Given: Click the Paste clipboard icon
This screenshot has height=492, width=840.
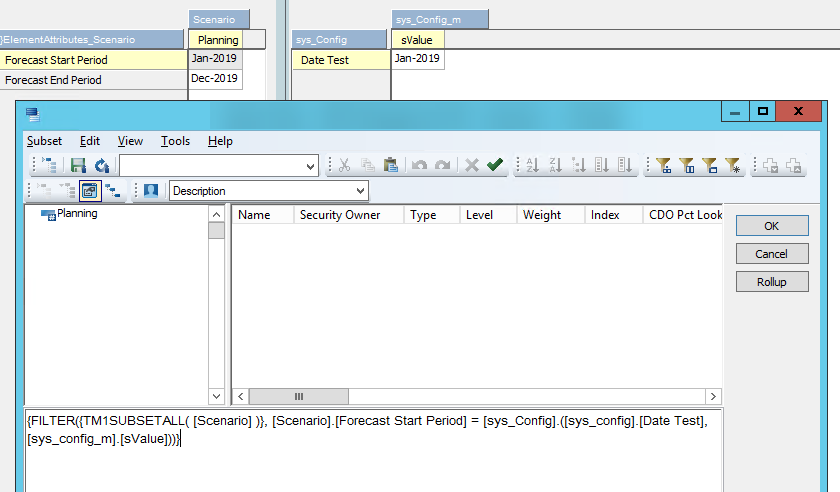Looking at the screenshot, I should pyautogui.click(x=391, y=165).
